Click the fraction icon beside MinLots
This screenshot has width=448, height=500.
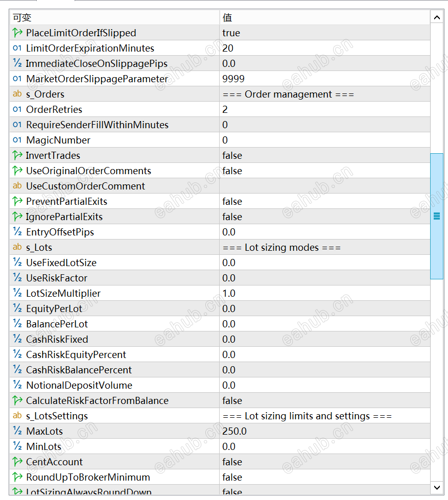point(17,446)
